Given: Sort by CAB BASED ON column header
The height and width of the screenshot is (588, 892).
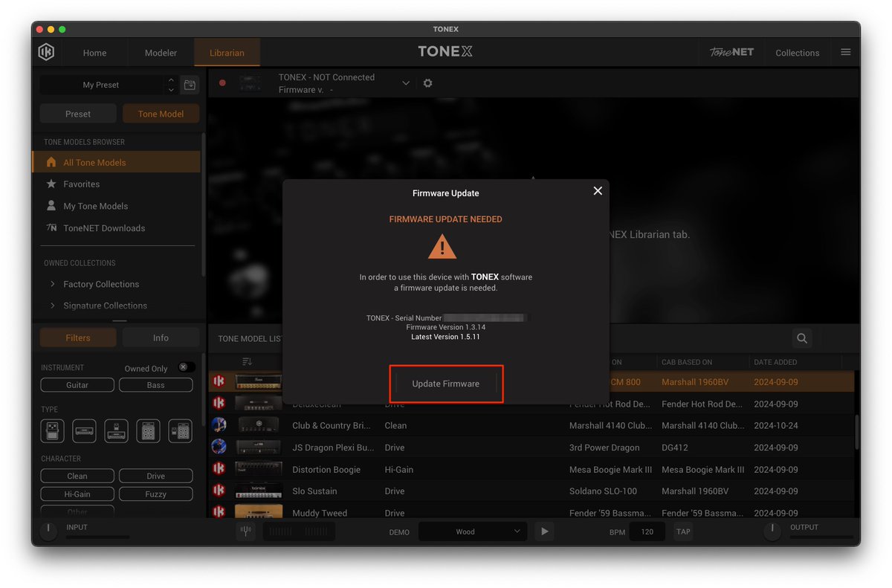Looking at the screenshot, I should [687, 362].
